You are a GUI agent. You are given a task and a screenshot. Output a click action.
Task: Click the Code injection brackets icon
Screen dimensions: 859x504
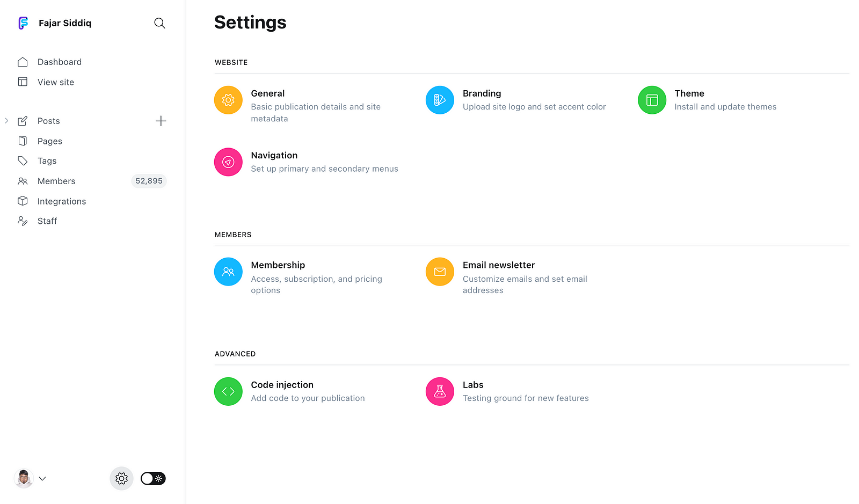(x=228, y=391)
